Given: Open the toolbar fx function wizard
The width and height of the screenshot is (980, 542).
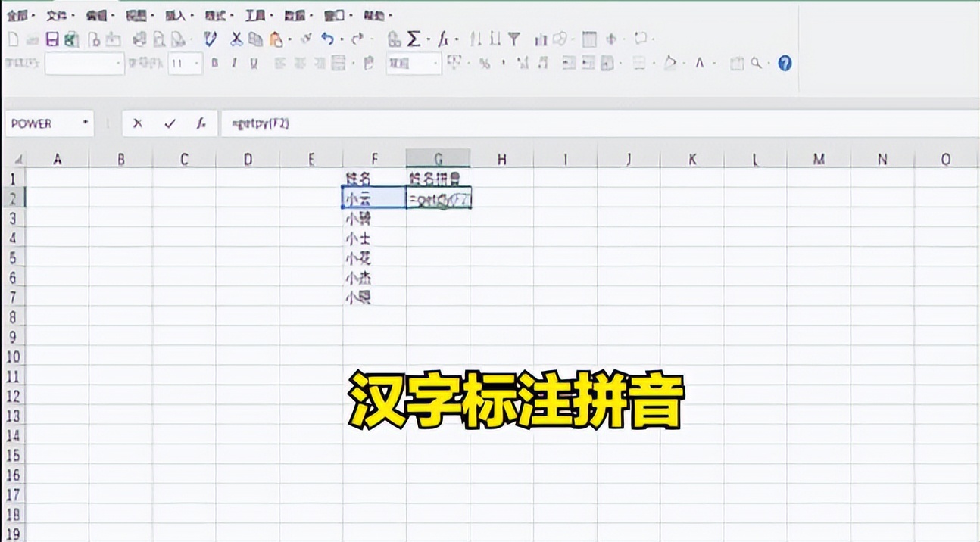Looking at the screenshot, I should pyautogui.click(x=443, y=39).
